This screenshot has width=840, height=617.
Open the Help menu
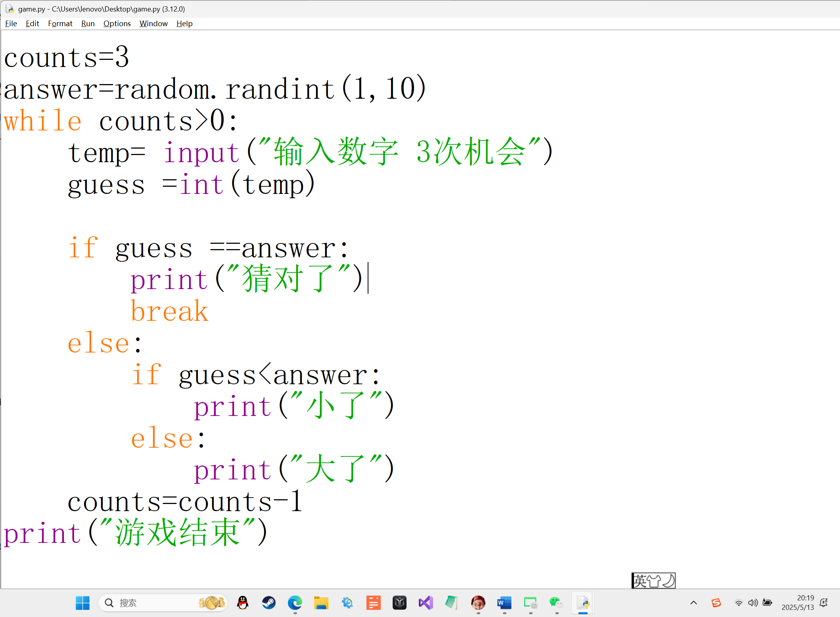184,23
